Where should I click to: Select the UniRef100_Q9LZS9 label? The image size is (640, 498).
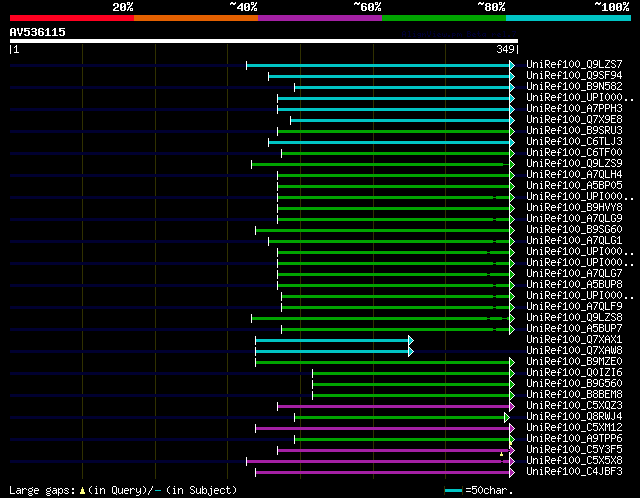pos(574,164)
